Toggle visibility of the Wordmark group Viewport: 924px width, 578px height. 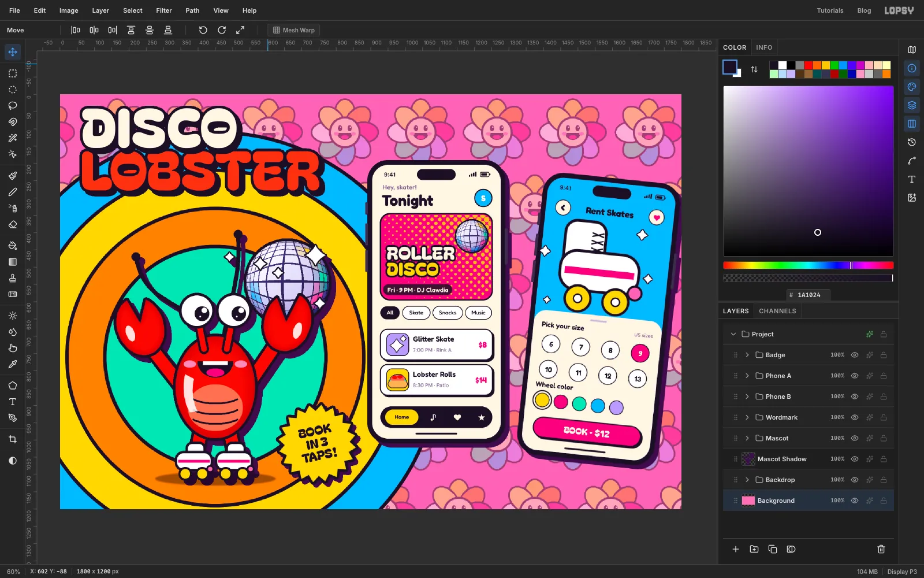(x=855, y=417)
